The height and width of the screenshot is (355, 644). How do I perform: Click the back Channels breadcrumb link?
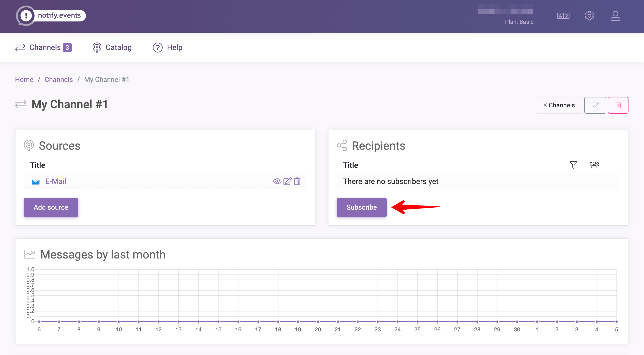(59, 79)
